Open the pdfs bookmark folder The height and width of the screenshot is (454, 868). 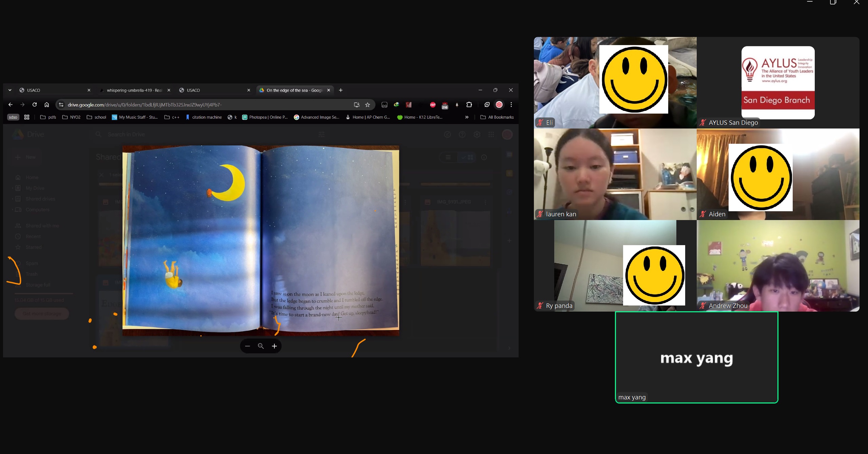48,117
